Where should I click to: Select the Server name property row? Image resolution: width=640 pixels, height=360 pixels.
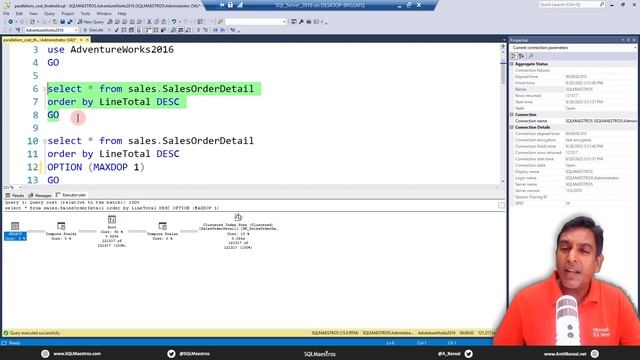pos(573,184)
